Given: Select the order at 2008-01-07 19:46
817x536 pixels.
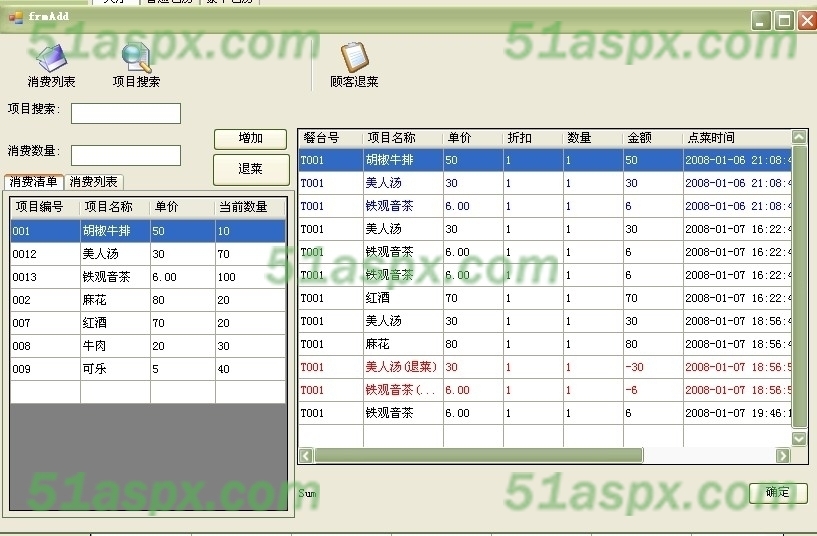Looking at the screenshot, I should (545, 413).
